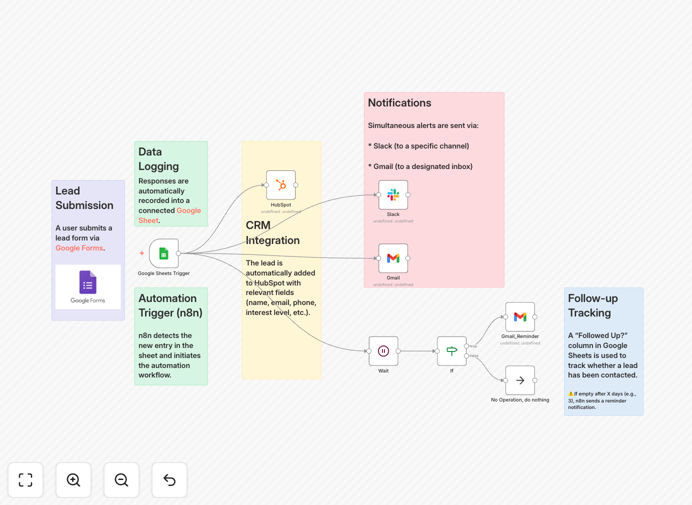The image size is (692, 505).
Task: Click 'Gmail (to a designated inbox)' text
Action: pos(423,166)
